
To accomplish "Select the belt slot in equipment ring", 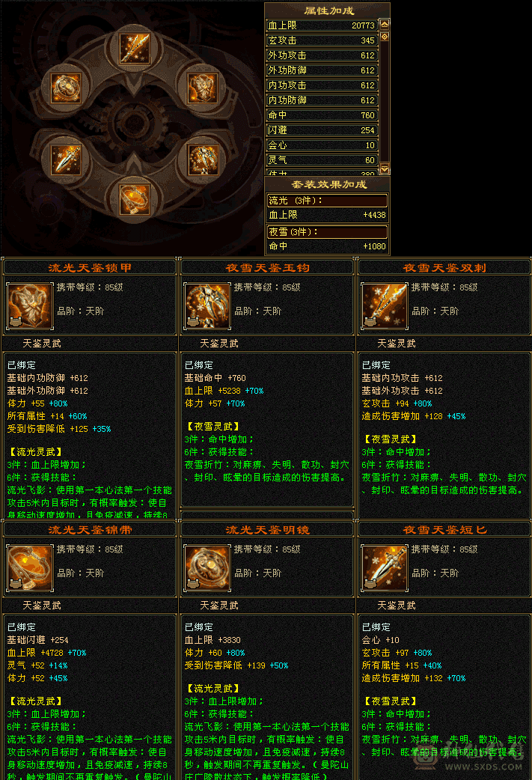I will click(135, 199).
